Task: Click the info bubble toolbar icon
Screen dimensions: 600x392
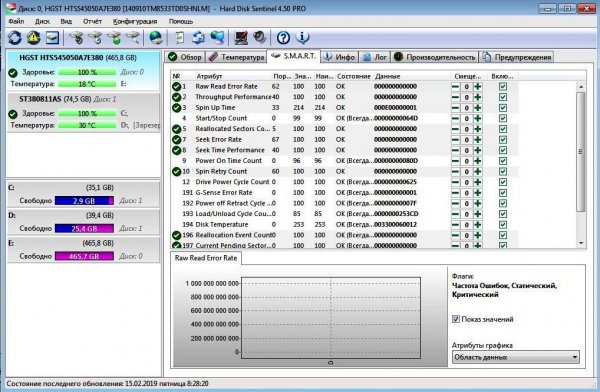Action: 302,38
